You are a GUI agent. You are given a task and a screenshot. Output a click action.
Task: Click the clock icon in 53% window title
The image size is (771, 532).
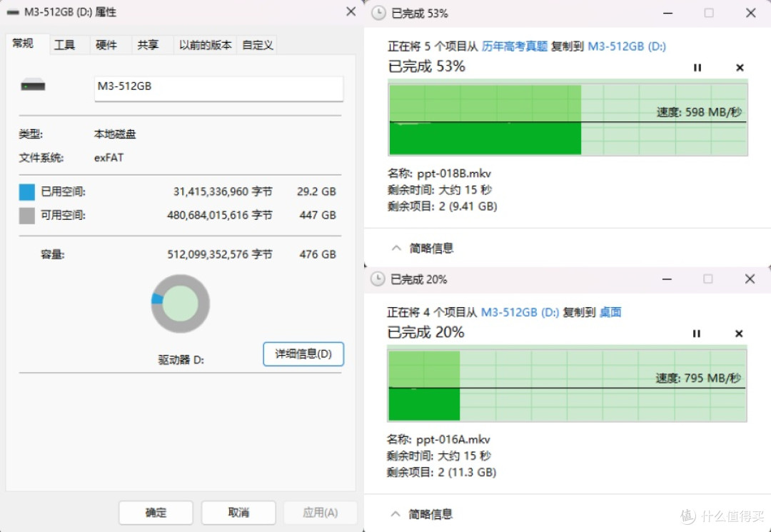(378, 14)
